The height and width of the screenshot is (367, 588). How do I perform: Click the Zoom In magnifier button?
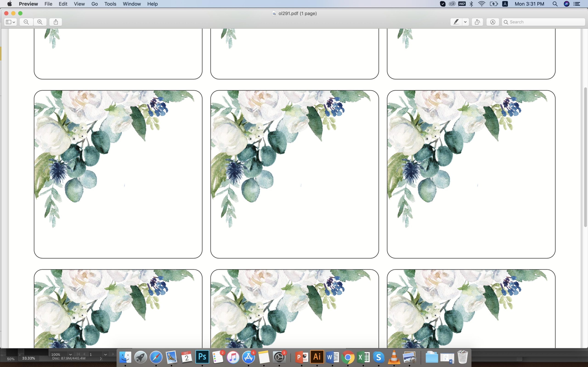coord(40,22)
